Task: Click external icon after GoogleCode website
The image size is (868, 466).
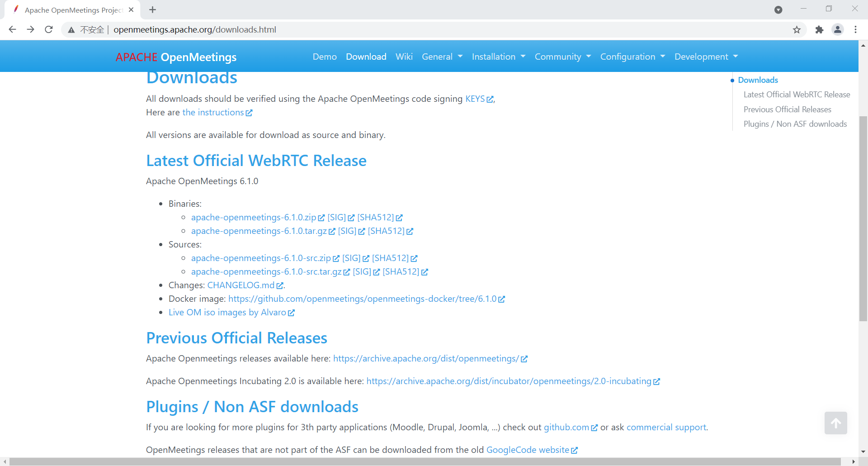Action: tap(575, 450)
